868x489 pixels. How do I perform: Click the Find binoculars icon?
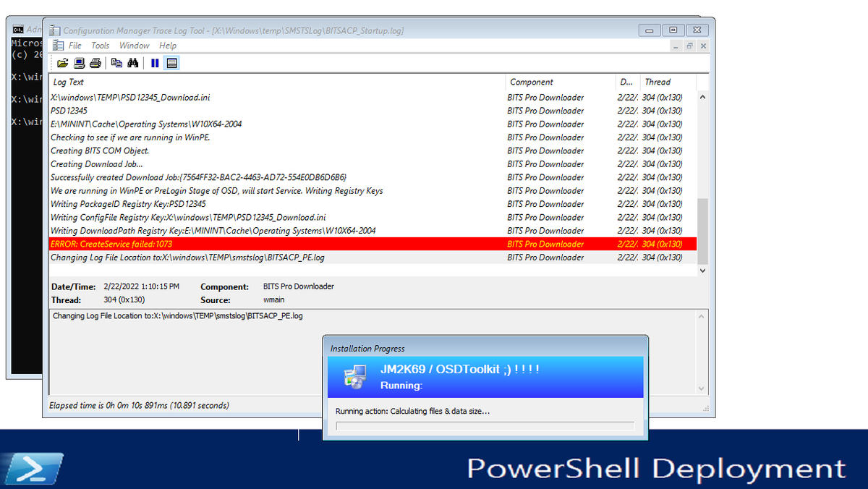click(x=132, y=63)
